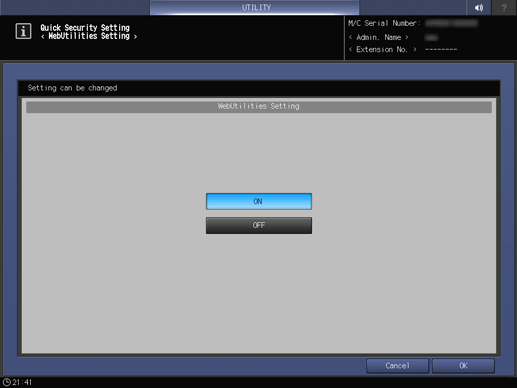517x388 pixels.
Task: Click the information 'i' icon
Action: click(x=23, y=31)
